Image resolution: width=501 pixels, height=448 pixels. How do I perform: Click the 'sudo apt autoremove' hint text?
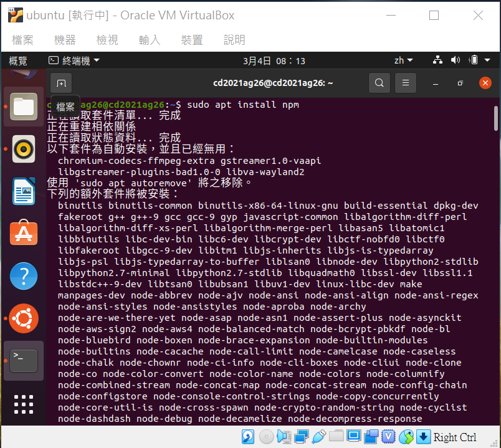133,183
